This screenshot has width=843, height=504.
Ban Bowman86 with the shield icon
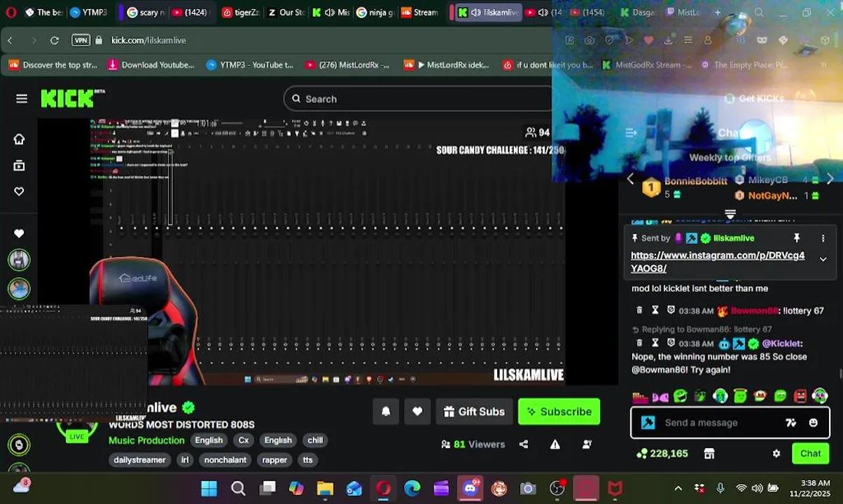[x=671, y=310]
